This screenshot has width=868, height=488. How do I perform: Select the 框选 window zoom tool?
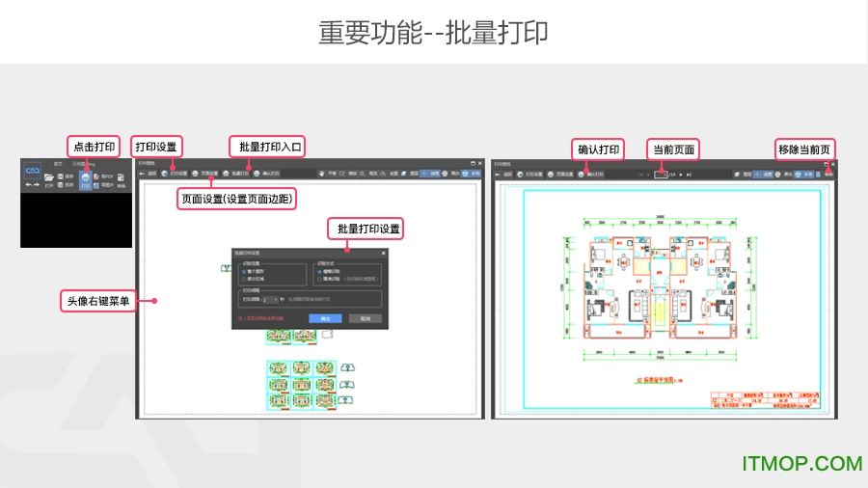[x=368, y=174]
